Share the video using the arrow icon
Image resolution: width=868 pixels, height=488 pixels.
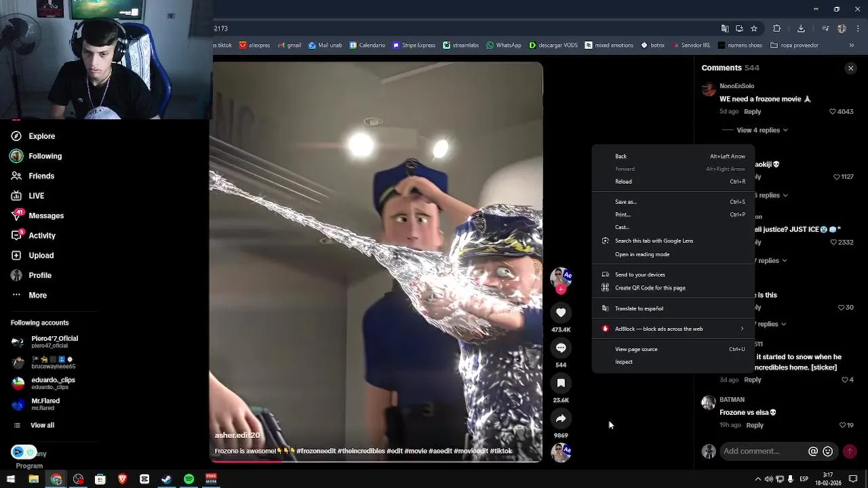point(561,418)
